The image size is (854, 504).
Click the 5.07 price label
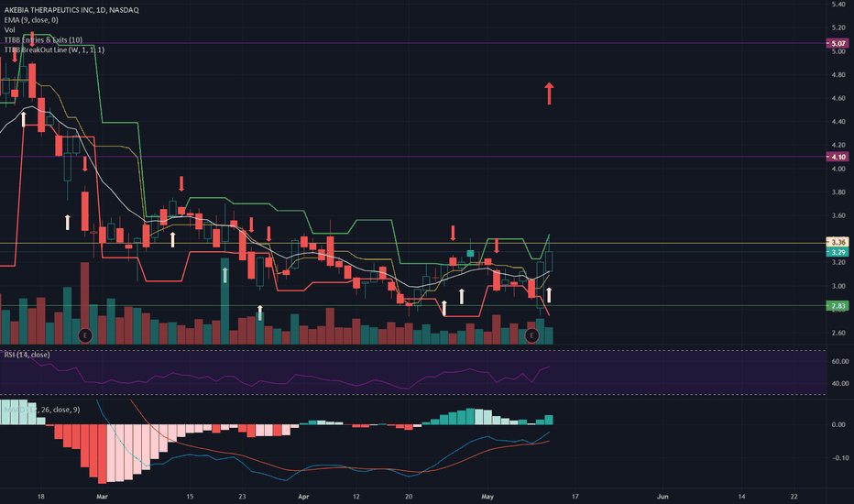tap(838, 43)
